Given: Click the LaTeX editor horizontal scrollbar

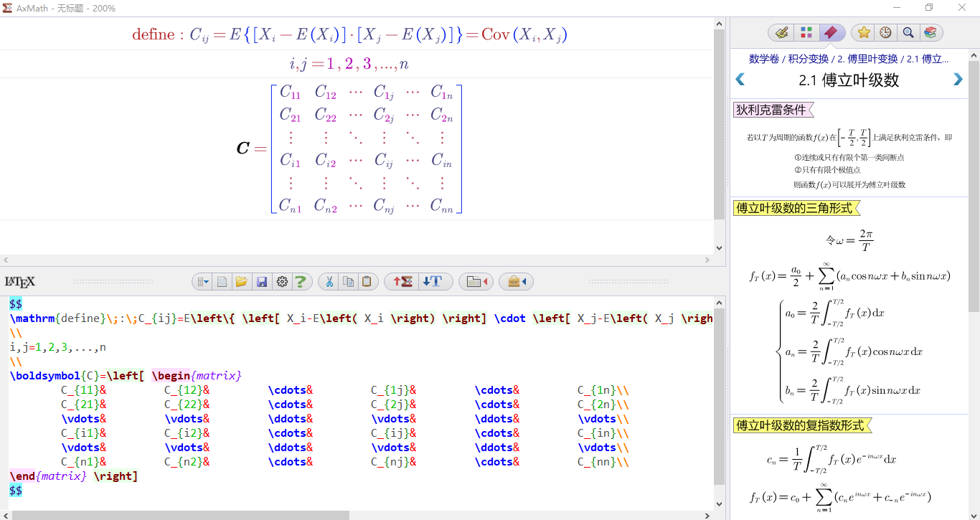Looking at the screenshot, I should (181, 515).
